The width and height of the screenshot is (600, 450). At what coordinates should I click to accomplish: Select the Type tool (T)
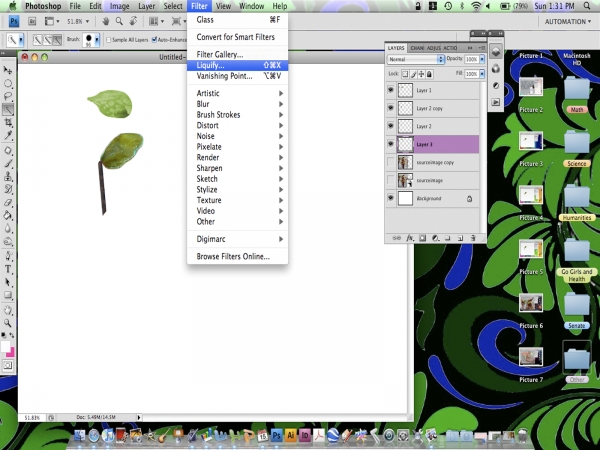[x=8, y=269]
